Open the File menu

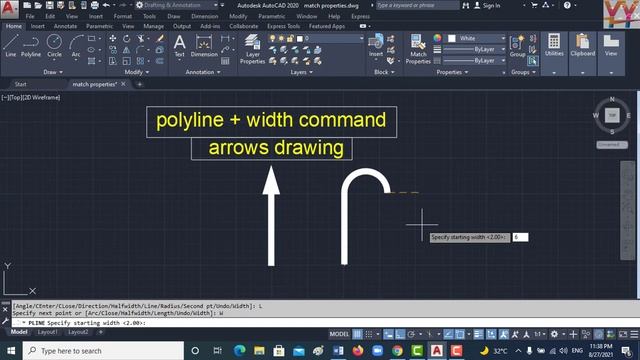point(30,16)
